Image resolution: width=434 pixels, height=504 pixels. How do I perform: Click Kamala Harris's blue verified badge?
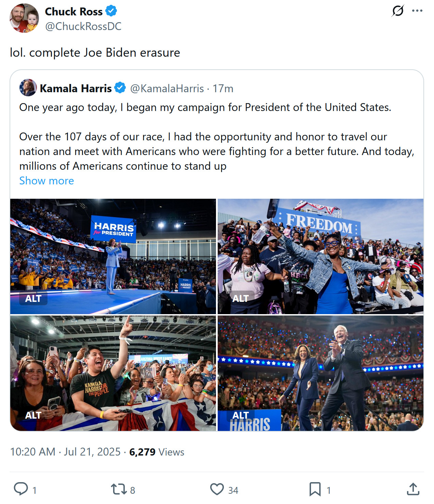point(120,88)
